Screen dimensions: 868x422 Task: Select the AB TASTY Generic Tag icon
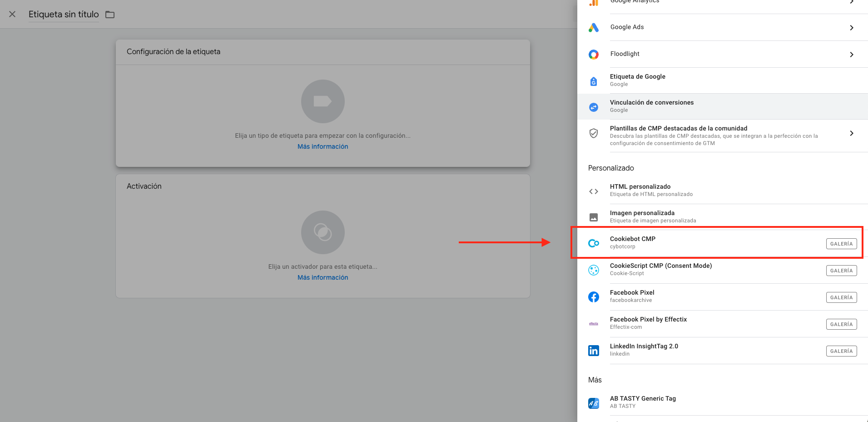pos(594,402)
